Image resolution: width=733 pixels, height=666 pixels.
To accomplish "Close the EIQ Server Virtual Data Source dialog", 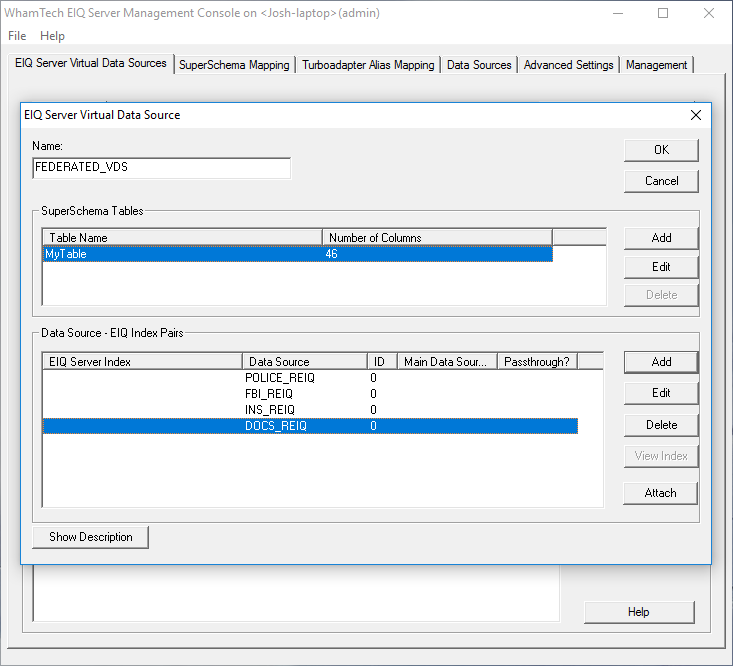I will tap(696, 115).
